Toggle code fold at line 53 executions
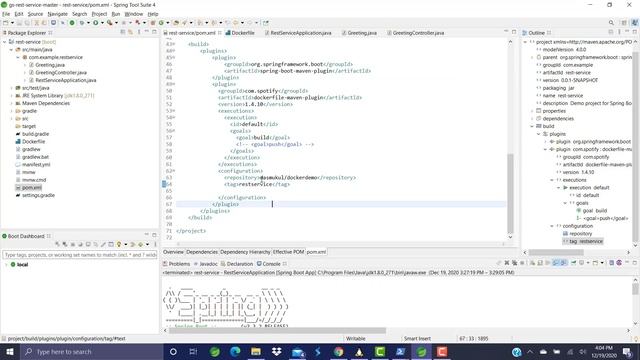 click(174, 111)
